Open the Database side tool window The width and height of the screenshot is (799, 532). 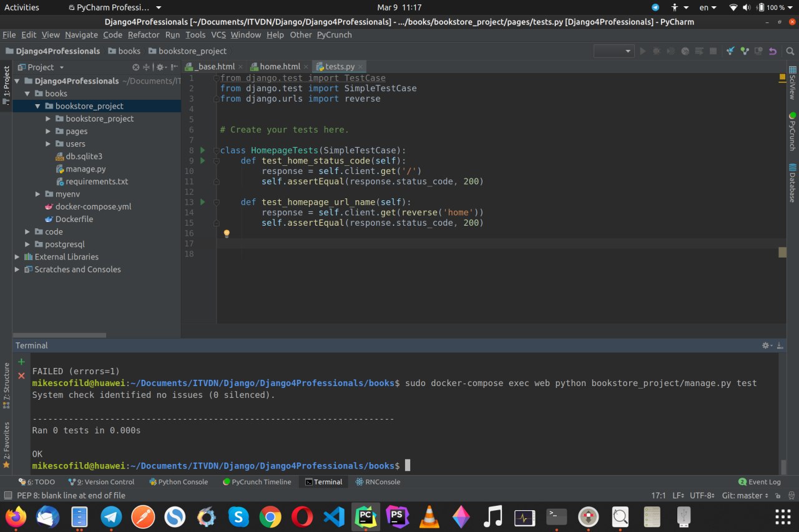tap(793, 183)
